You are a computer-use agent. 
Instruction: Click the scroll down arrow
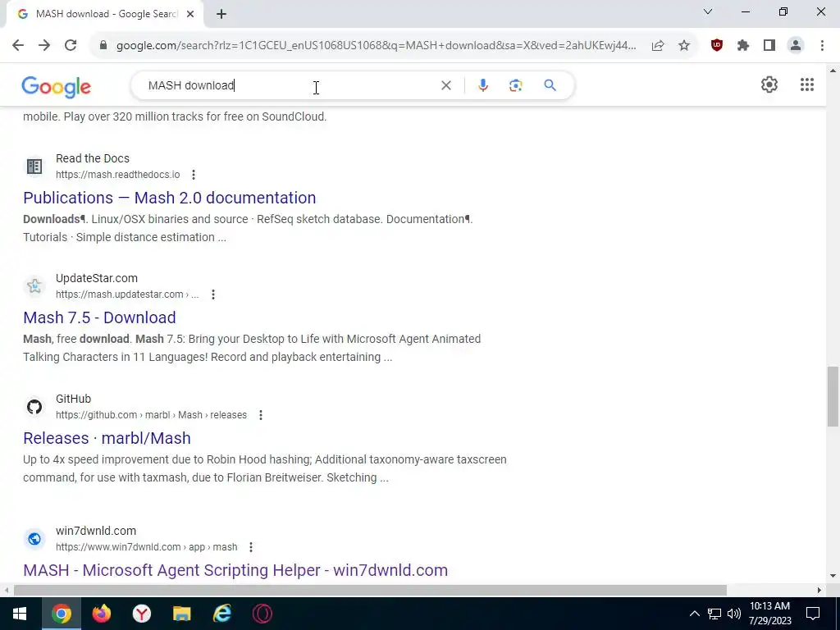coord(833,577)
